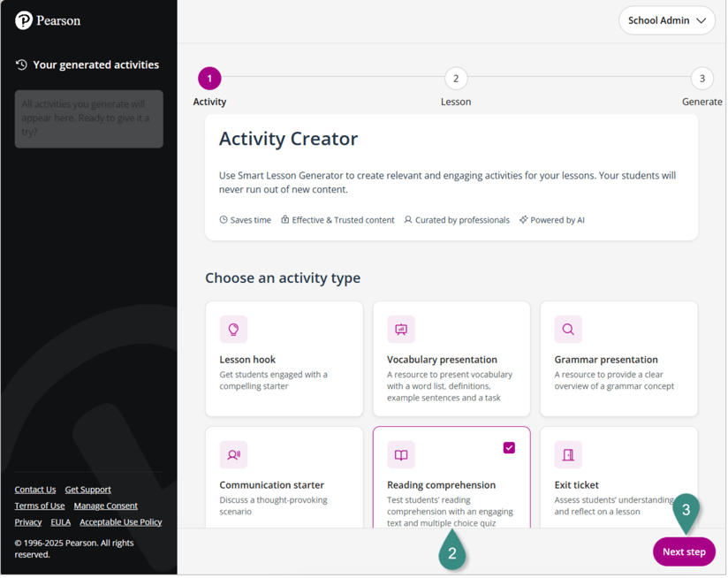This screenshot has width=728, height=578.
Task: Jump to step 2 Lesson
Action: (456, 79)
